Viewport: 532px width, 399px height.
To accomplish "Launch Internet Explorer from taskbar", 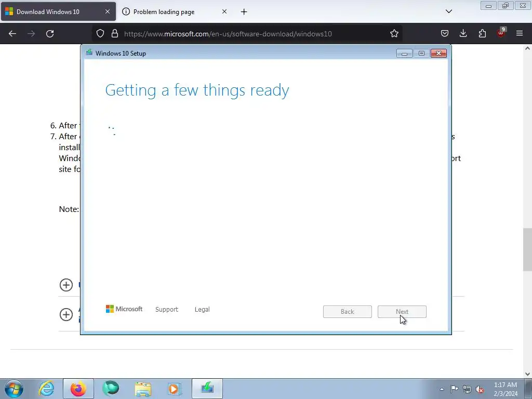I will 46,389.
